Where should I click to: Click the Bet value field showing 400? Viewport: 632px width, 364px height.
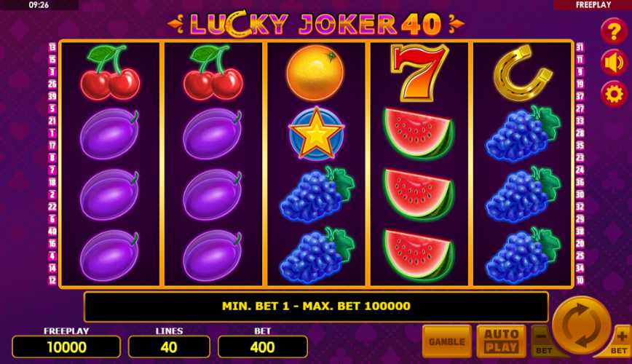pos(262,347)
